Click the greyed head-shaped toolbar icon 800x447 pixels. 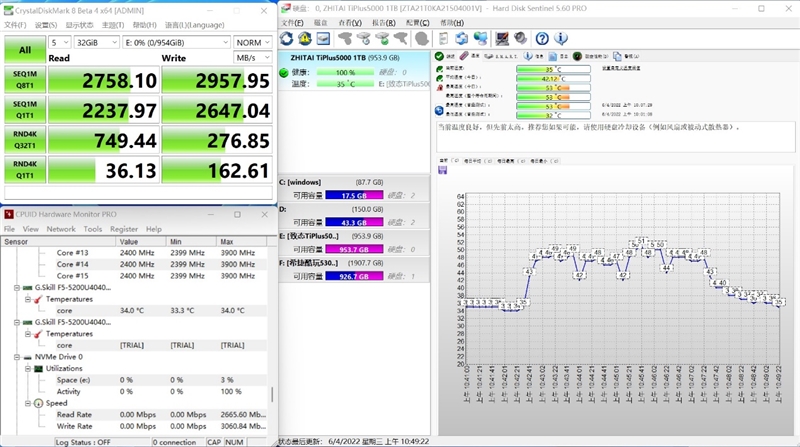[421, 39]
